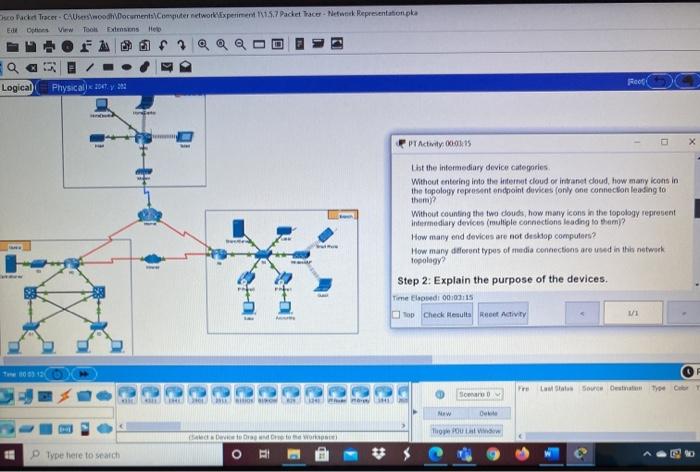The height and width of the screenshot is (472, 700).
Task: Pick the 2901 router model
Action: coord(197,395)
